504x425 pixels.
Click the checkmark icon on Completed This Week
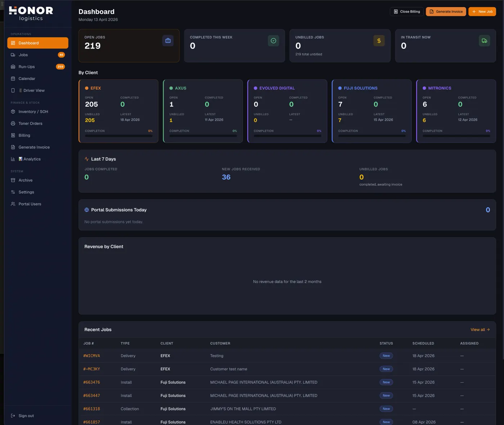[x=274, y=41]
